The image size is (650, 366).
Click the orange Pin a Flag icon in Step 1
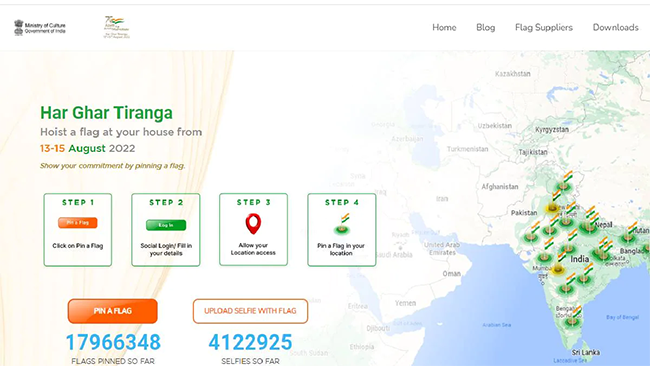tap(78, 223)
